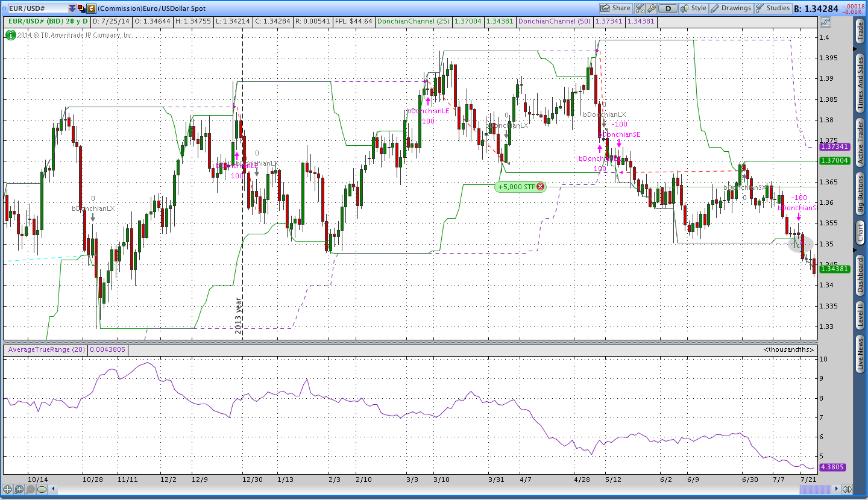The width and height of the screenshot is (868, 500).
Task: Click the green info icon on chart
Action: tap(10, 35)
